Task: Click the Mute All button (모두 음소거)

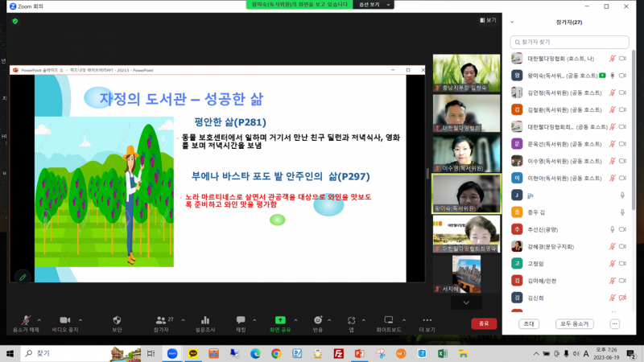Action: (574, 323)
